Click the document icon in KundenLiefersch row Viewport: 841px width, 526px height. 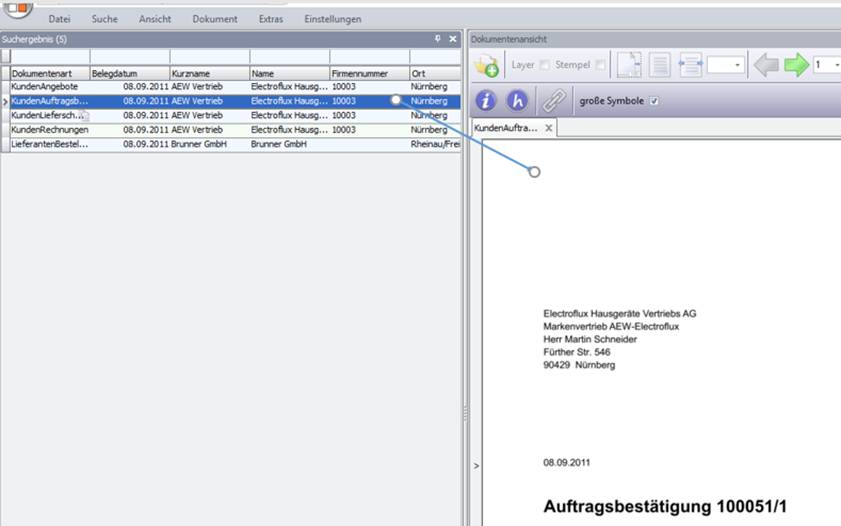click(85, 115)
